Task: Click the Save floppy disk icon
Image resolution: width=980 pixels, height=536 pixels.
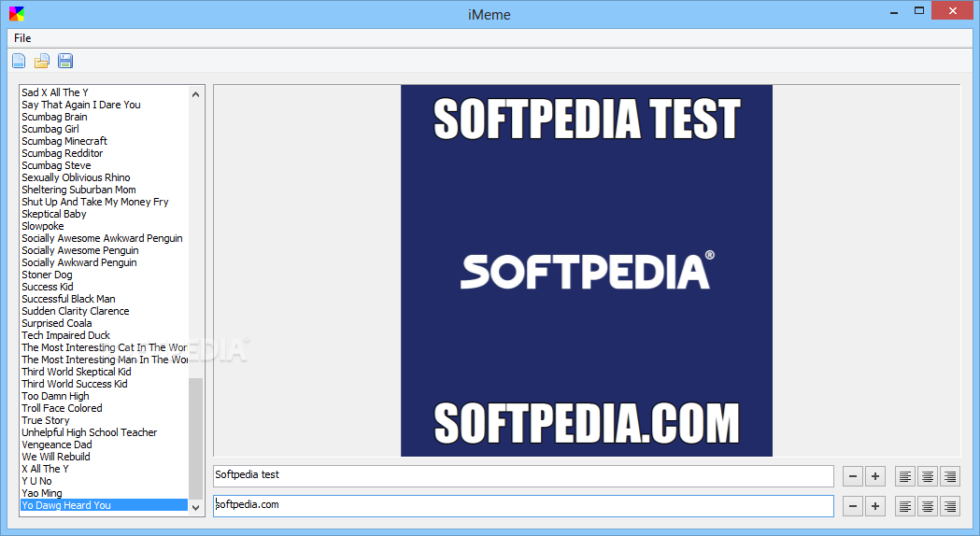Action: pos(65,62)
